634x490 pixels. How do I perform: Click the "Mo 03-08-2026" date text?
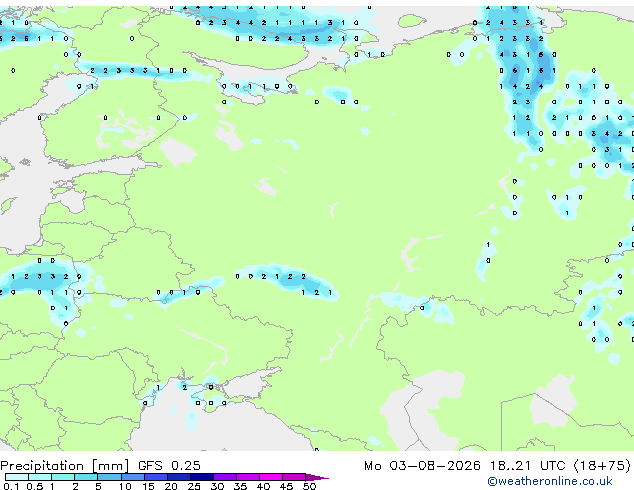click(x=422, y=466)
